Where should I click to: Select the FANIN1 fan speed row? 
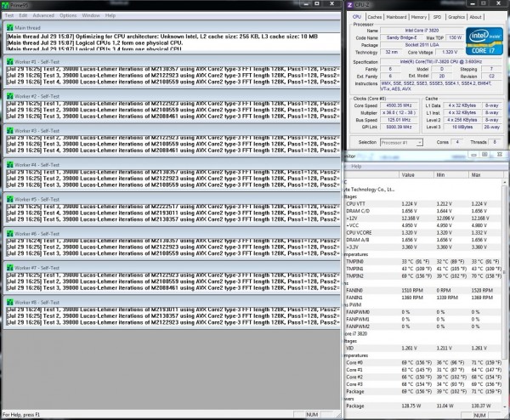coord(422,298)
